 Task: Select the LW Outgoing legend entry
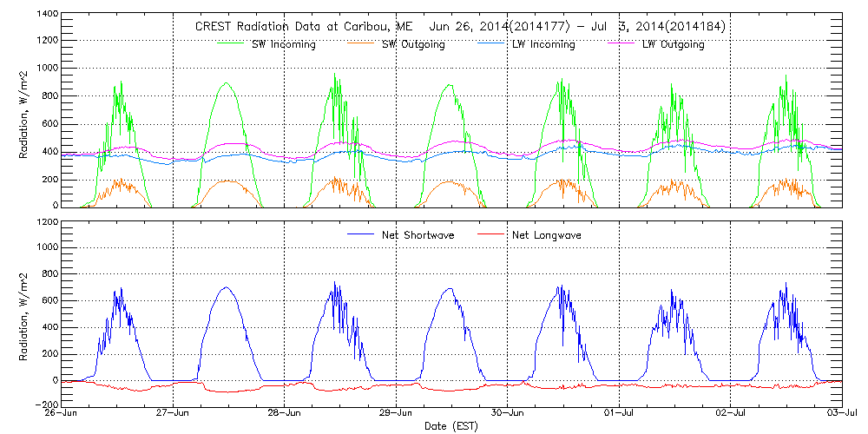(673, 44)
